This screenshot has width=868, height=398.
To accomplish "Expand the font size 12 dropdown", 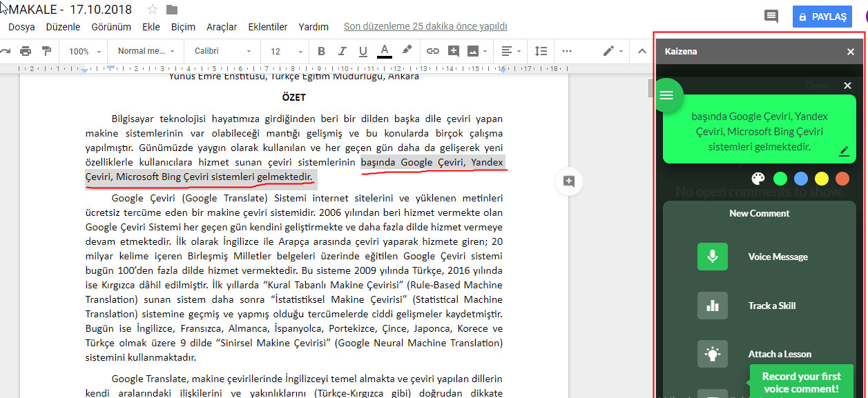I will [286, 51].
